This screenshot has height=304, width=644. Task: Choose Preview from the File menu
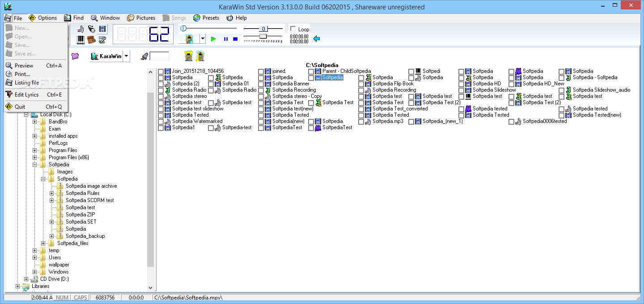(x=36, y=66)
